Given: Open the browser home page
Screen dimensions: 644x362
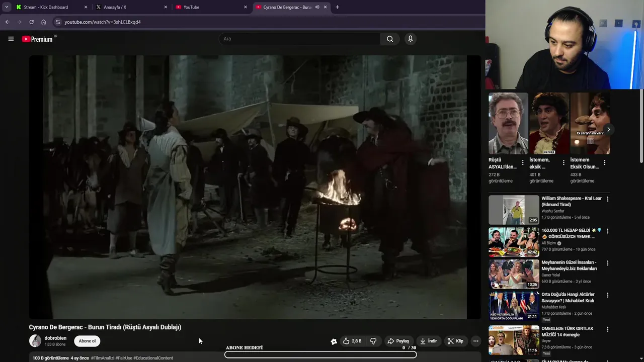Looking at the screenshot, I should coord(44,22).
